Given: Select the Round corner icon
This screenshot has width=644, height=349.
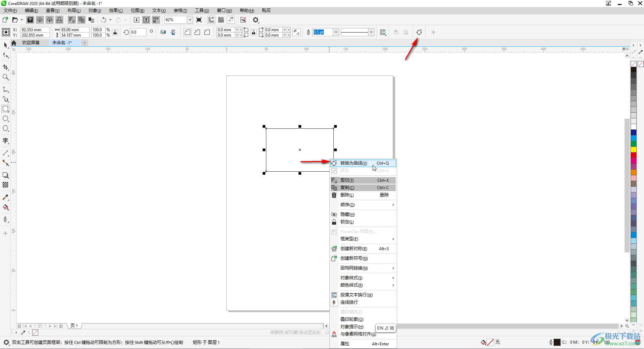Looking at the screenshot, I should click(187, 32).
